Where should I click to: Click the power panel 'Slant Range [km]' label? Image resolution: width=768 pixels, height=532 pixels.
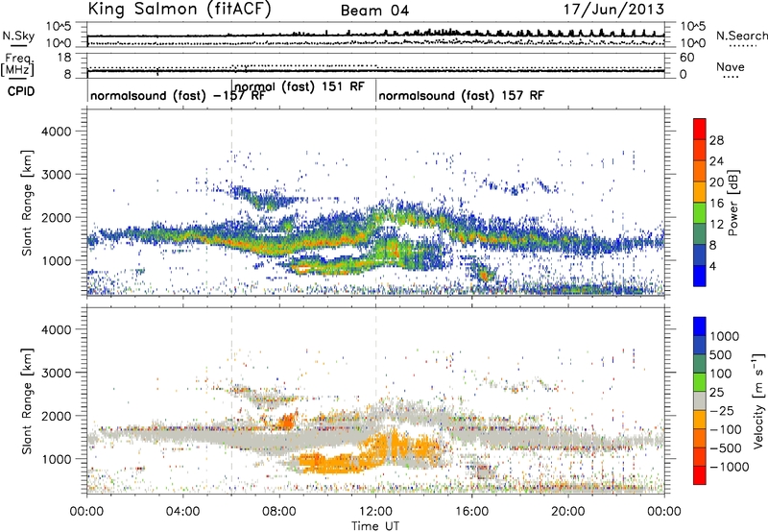pyautogui.click(x=27, y=203)
